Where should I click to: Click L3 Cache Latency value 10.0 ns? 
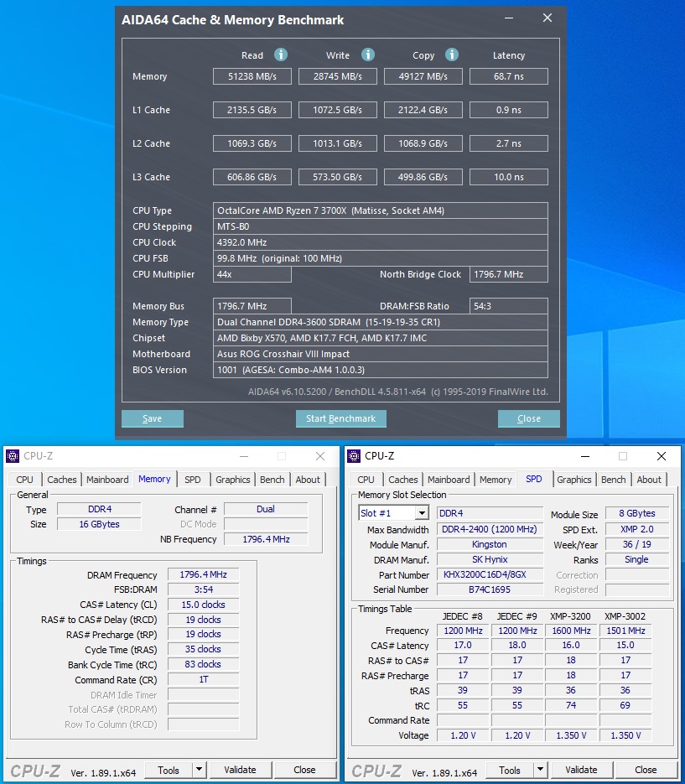pyautogui.click(x=508, y=177)
